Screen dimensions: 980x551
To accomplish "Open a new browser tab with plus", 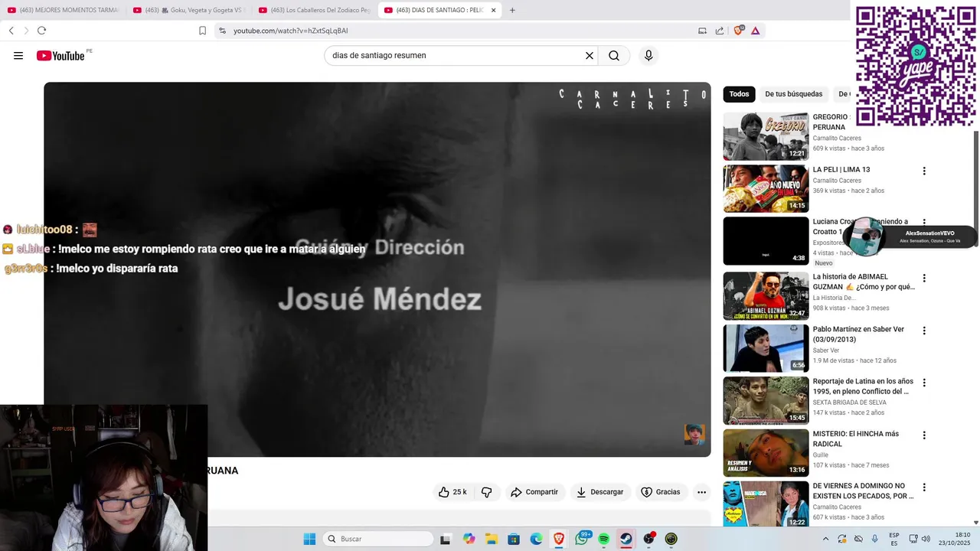I will [x=512, y=10].
